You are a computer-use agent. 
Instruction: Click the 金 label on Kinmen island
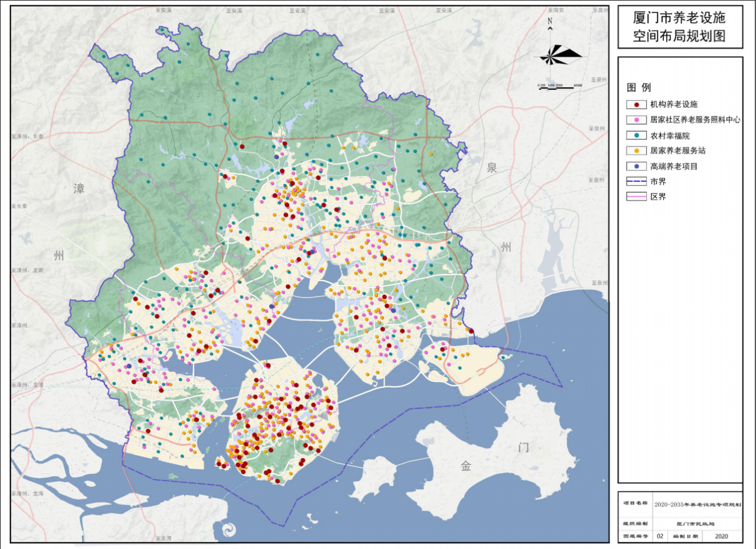pyautogui.click(x=466, y=466)
